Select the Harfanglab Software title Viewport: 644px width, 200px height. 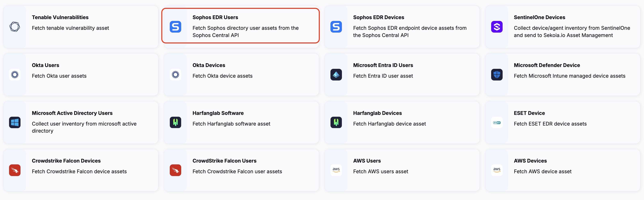pyautogui.click(x=218, y=113)
